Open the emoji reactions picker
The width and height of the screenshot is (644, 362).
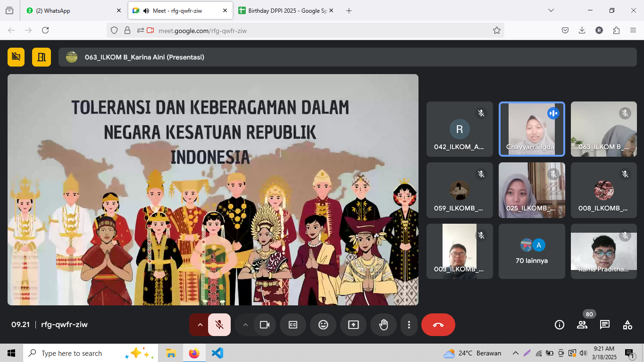pos(323,325)
